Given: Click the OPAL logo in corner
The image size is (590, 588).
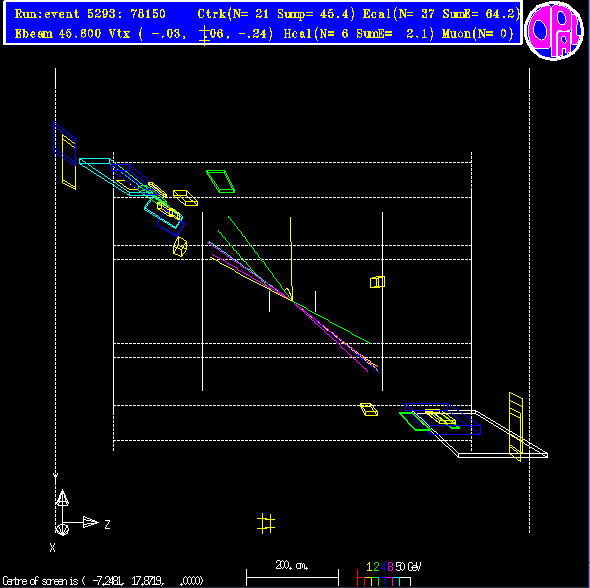Looking at the screenshot, I should pyautogui.click(x=554, y=30).
